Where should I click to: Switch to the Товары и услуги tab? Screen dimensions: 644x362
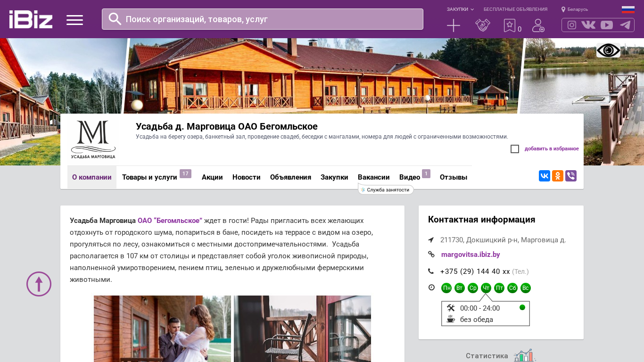(x=149, y=177)
